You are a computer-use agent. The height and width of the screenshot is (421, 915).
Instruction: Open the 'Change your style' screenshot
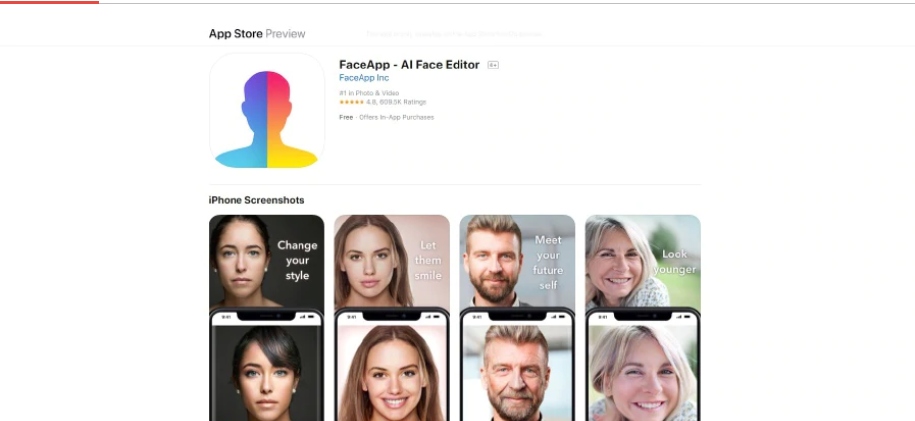[266, 318]
